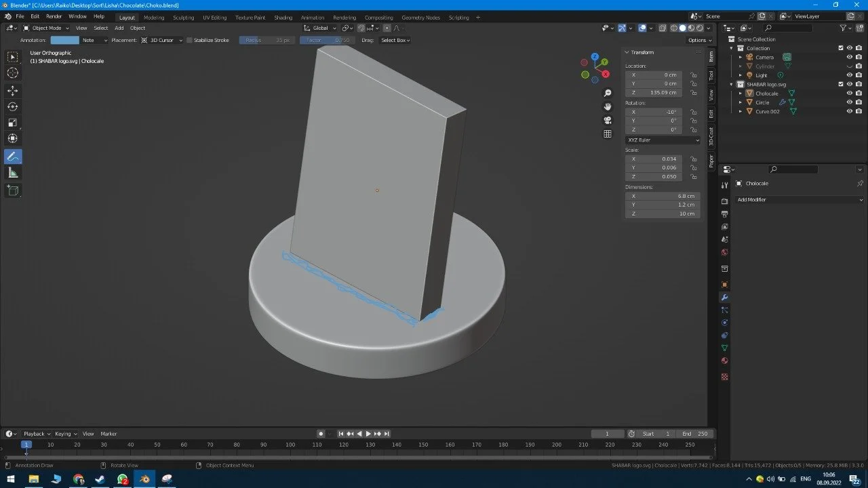
Task: Open the Object Data properties tab
Action: (x=724, y=348)
